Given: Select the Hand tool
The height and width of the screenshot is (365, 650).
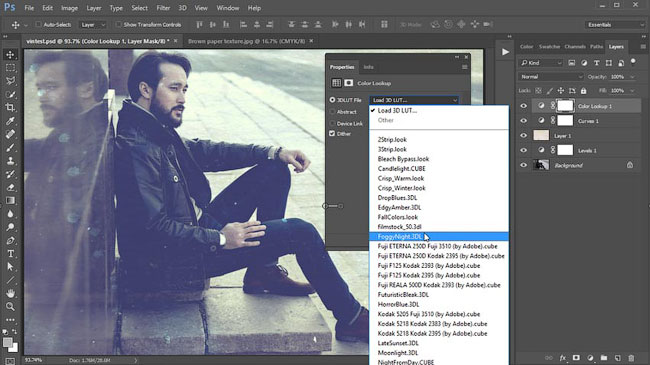Looking at the screenshot, I should [x=10, y=293].
